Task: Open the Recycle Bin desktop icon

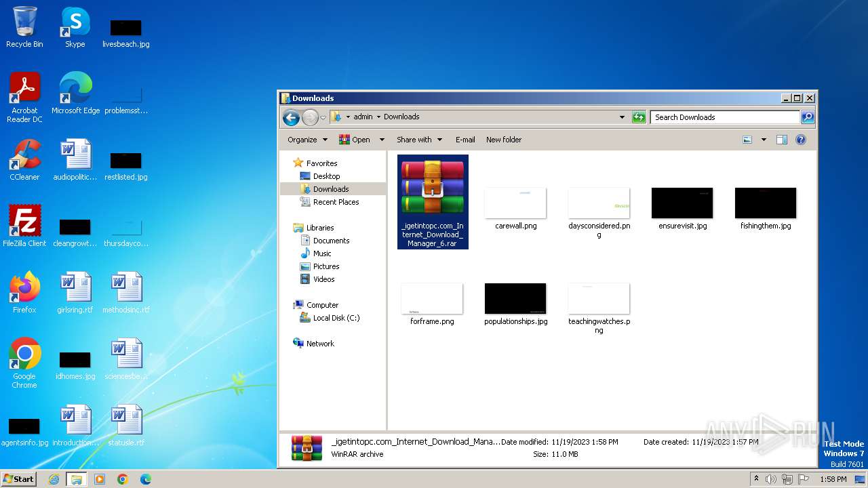Action: [24, 27]
